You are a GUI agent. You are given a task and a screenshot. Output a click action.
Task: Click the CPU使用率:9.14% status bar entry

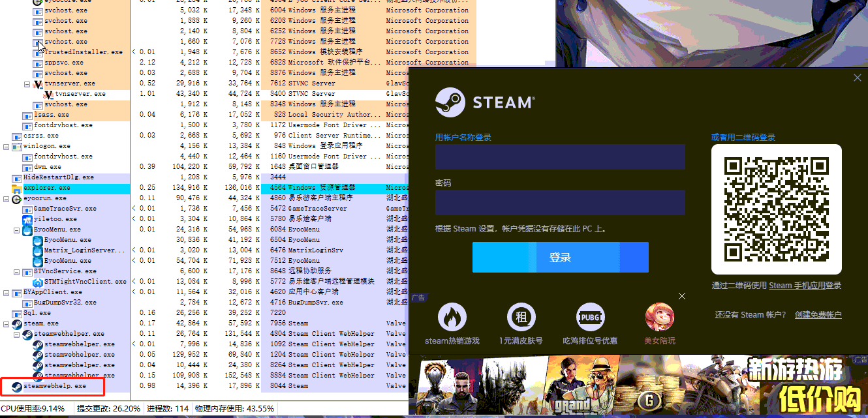tap(33, 409)
